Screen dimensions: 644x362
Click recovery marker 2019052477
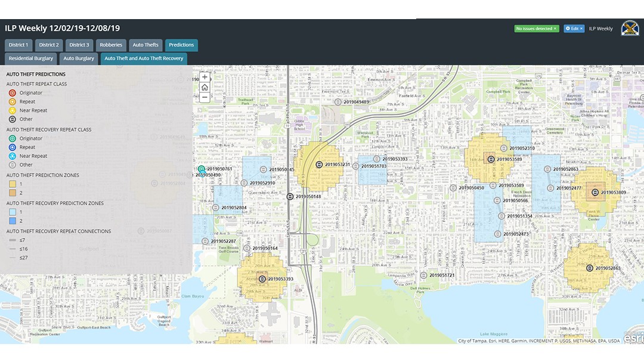(551, 188)
